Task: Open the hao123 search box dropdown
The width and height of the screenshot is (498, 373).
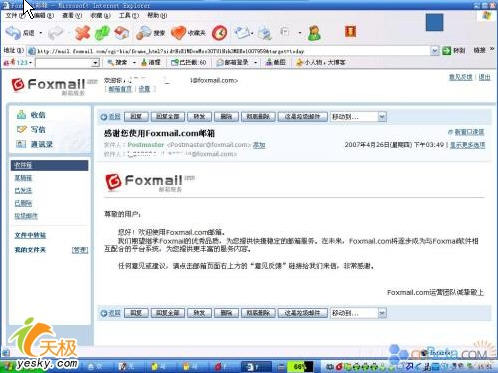Action: tap(95, 62)
